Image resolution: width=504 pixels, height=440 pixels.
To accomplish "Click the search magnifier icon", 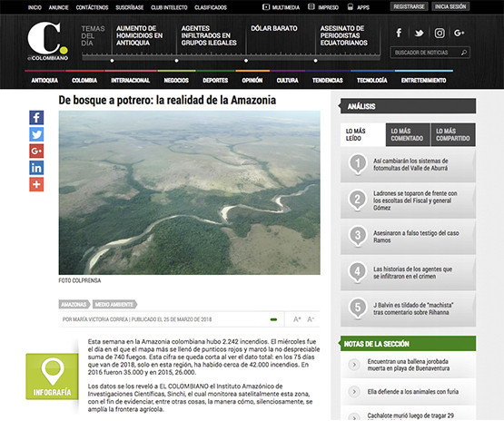I will click(x=464, y=53).
